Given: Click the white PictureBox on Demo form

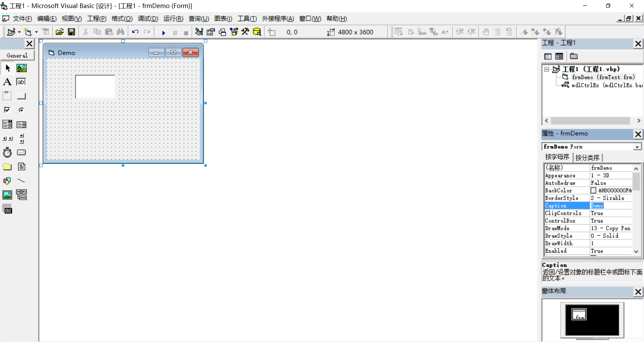Looking at the screenshot, I should click(x=95, y=87).
